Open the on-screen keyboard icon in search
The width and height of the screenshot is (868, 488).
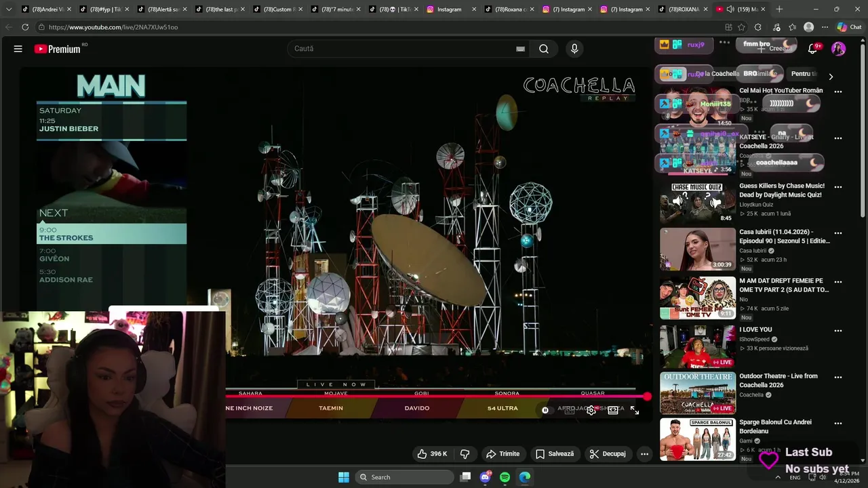(x=520, y=49)
